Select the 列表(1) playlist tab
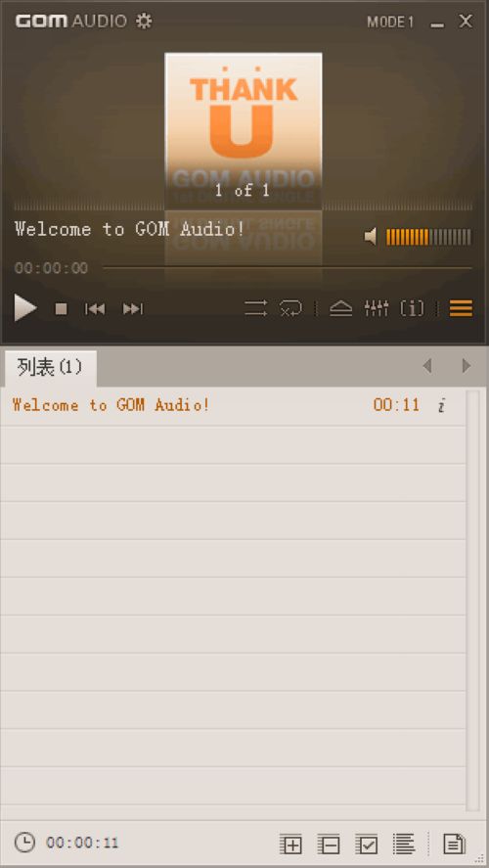 pos(50,368)
